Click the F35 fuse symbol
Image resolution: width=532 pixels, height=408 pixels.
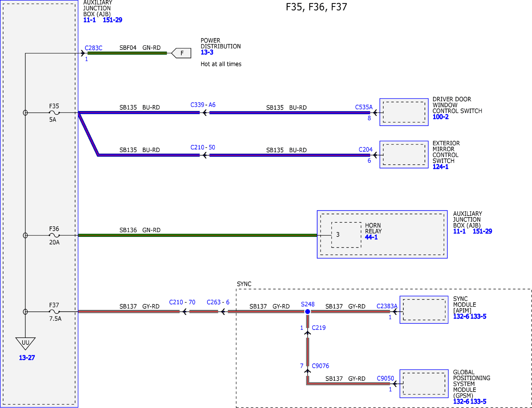point(54,113)
